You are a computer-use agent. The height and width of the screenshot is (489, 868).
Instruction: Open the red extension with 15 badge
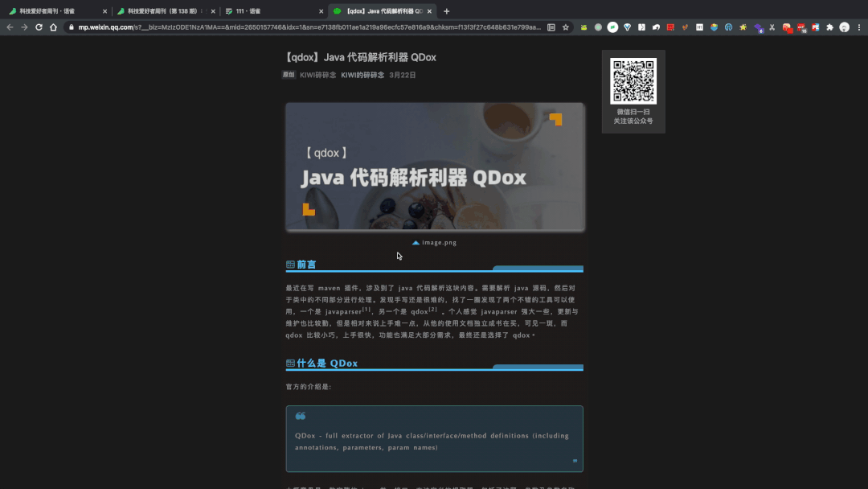point(801,27)
